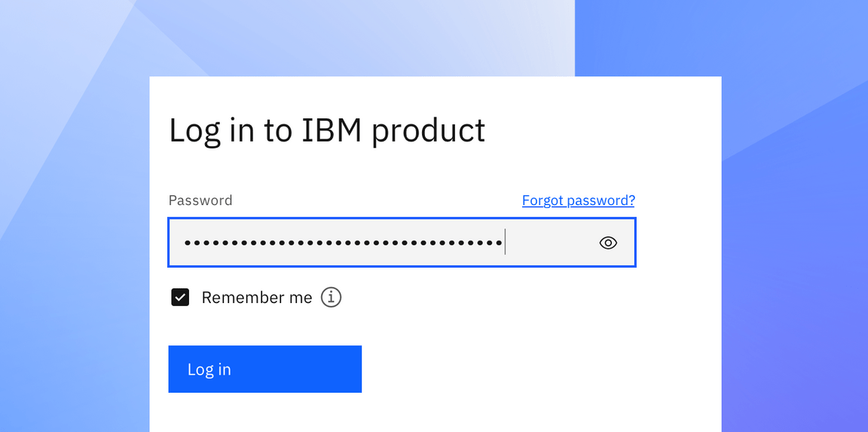Click the Password field label
The height and width of the screenshot is (432, 868).
tap(200, 200)
